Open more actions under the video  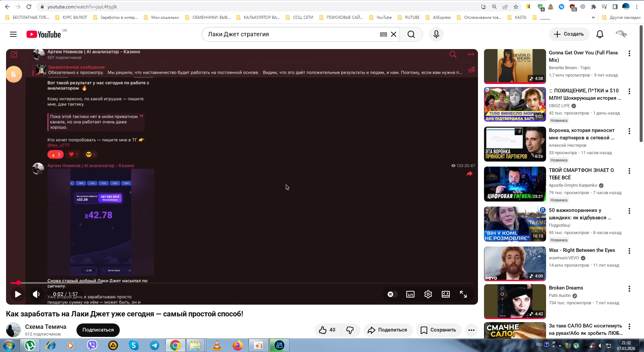471,330
